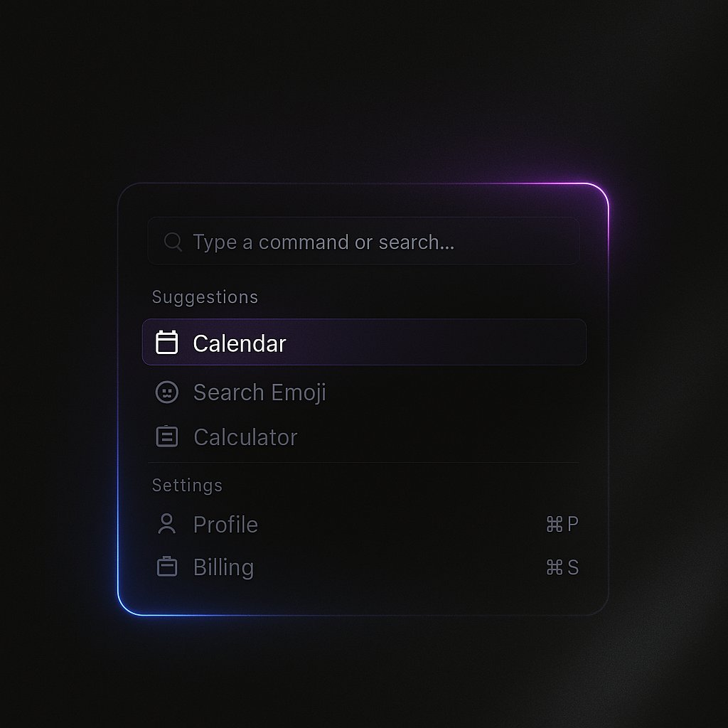Click the Settings section heading
The height and width of the screenshot is (728, 728).
click(187, 486)
